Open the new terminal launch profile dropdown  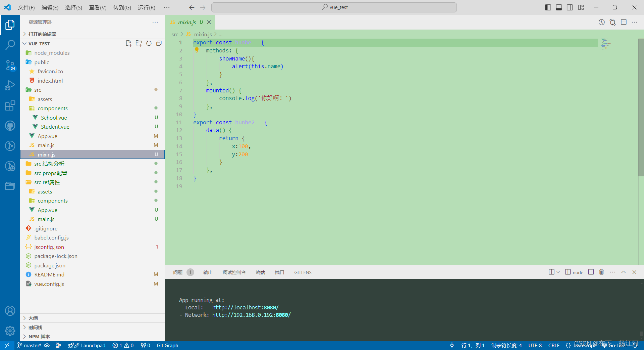click(558, 272)
